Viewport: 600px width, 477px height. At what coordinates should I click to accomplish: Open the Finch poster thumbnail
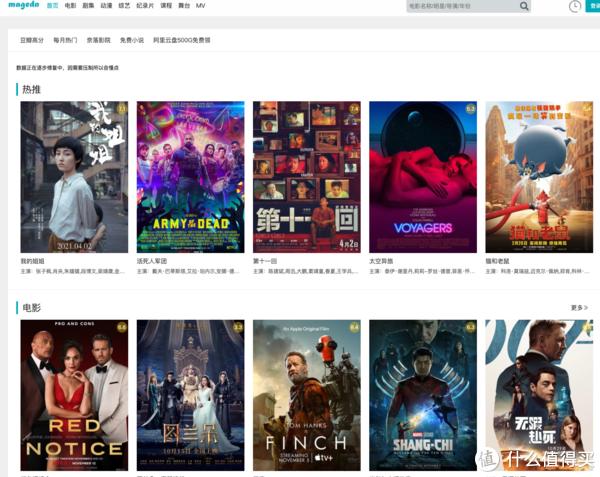[307, 395]
